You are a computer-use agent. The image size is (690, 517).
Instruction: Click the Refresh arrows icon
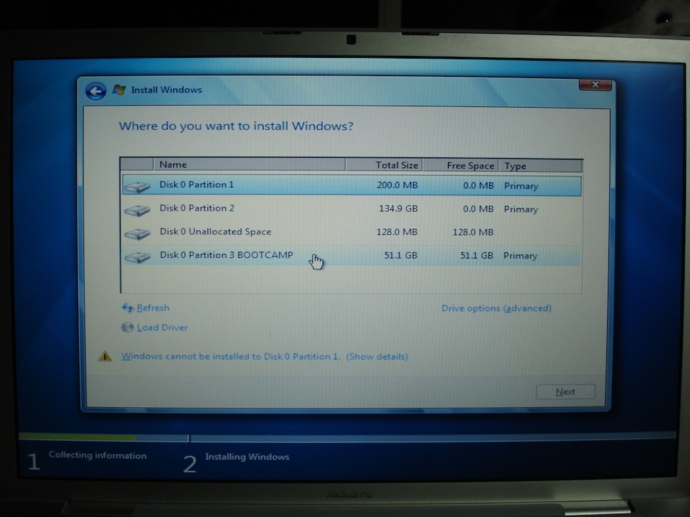pos(127,308)
